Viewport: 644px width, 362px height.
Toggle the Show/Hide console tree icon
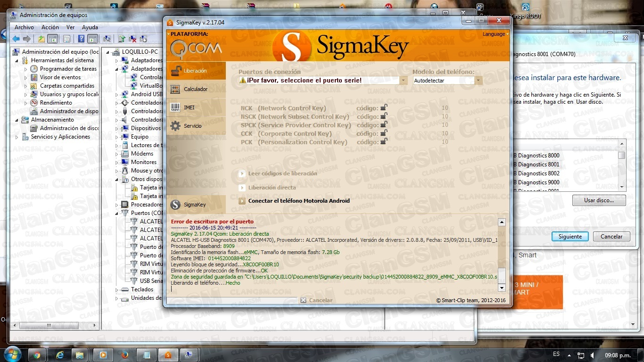click(x=52, y=39)
